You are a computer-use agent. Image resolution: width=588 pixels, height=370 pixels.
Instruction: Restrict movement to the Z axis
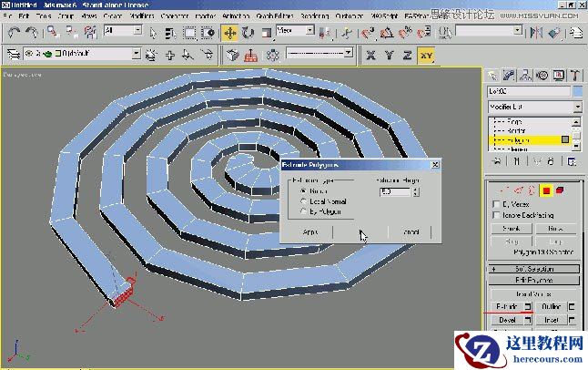[407, 56]
